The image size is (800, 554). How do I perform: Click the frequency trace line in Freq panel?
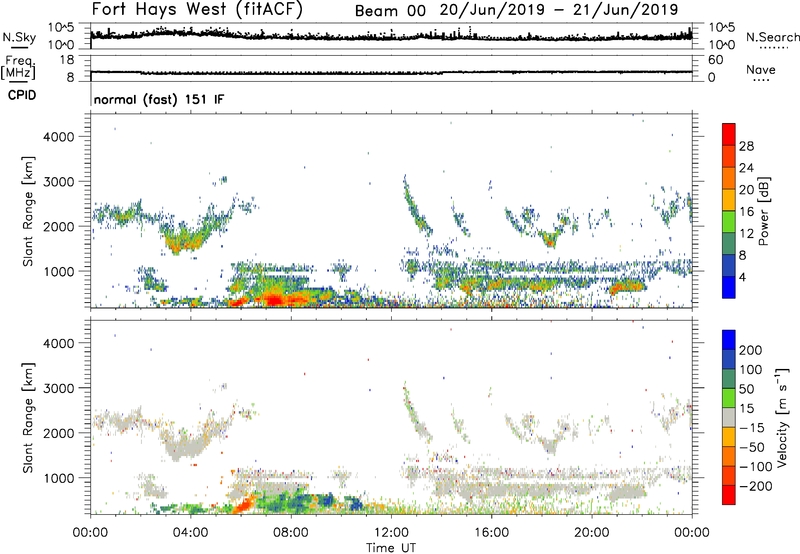point(391,72)
